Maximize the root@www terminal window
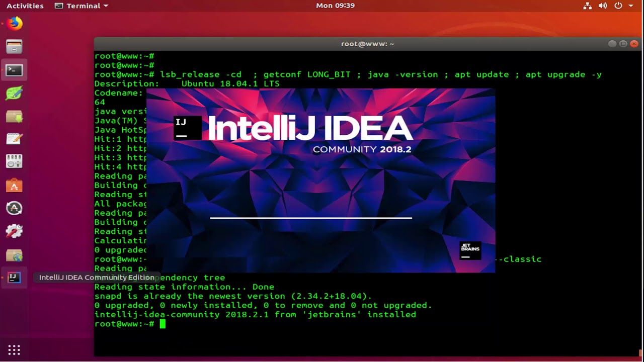Viewport: 644px width, 362px height. click(x=623, y=44)
